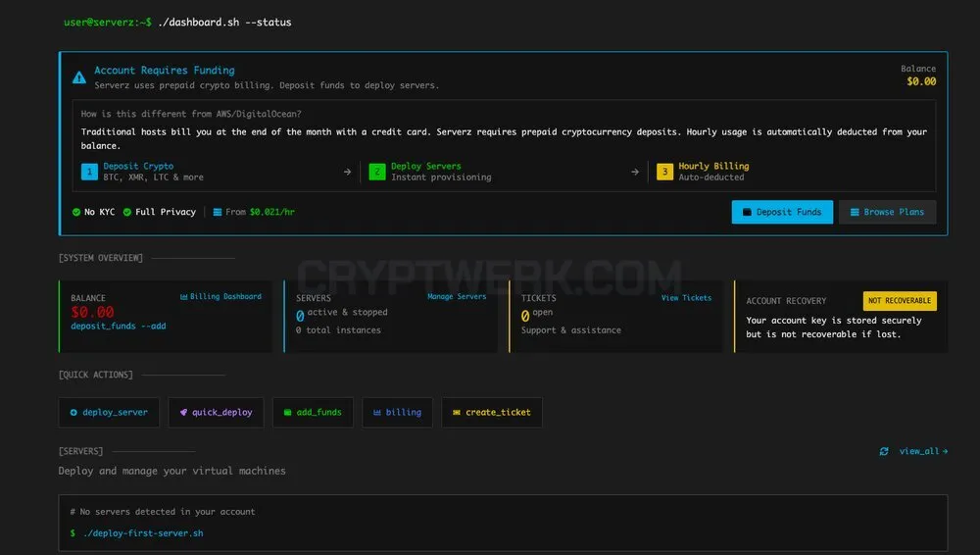Viewport: 980px width, 555px height.
Task: Click the 'From $0.021/hr' price text
Action: tap(260, 212)
